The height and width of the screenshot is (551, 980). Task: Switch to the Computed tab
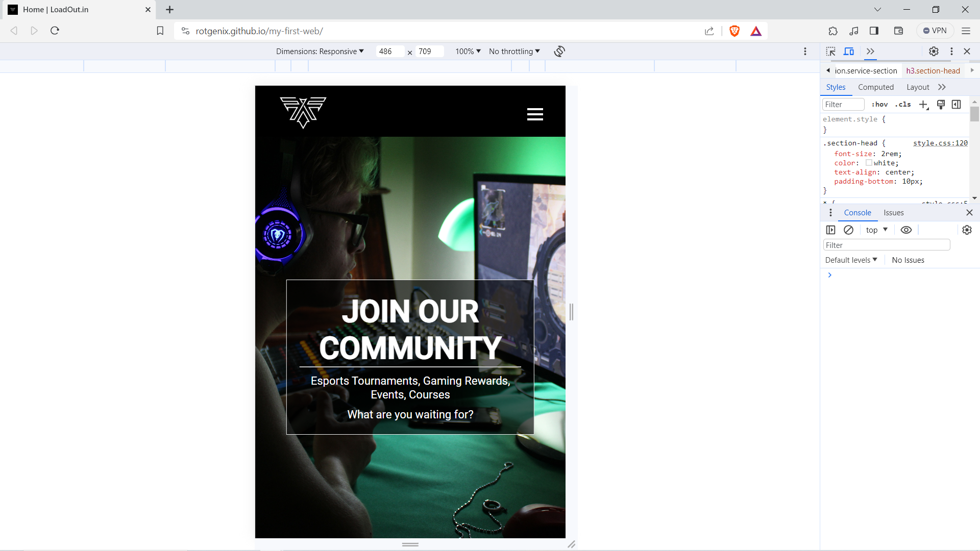pos(876,87)
